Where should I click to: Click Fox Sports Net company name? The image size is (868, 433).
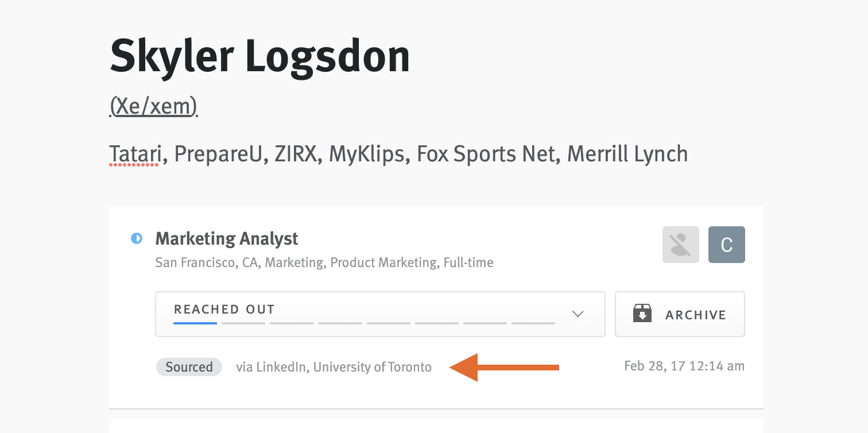(486, 153)
